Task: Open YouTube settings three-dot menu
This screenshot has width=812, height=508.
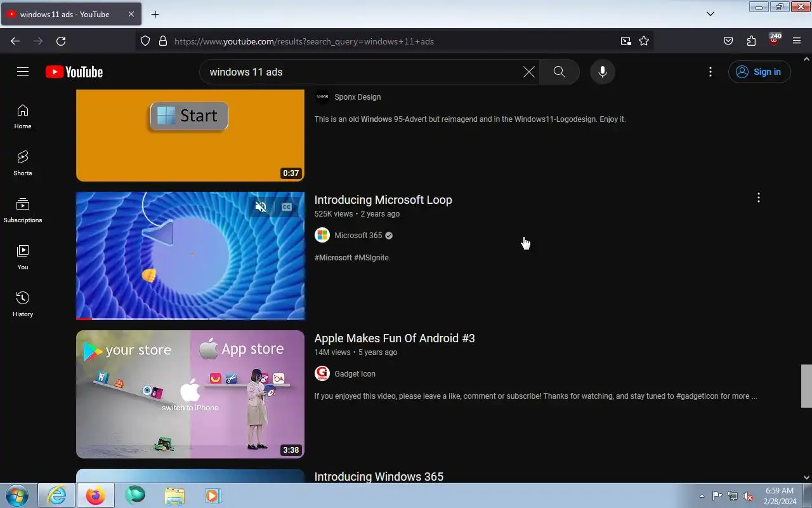Action: [710, 72]
